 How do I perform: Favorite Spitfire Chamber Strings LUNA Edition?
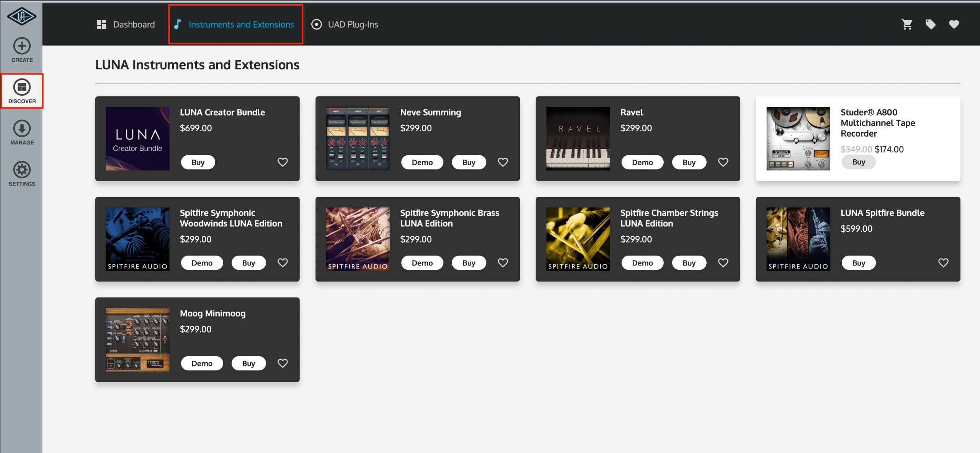point(723,263)
